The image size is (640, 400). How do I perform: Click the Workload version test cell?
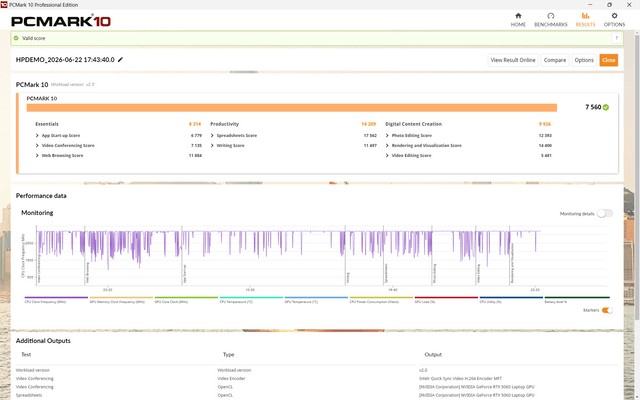coord(33,370)
